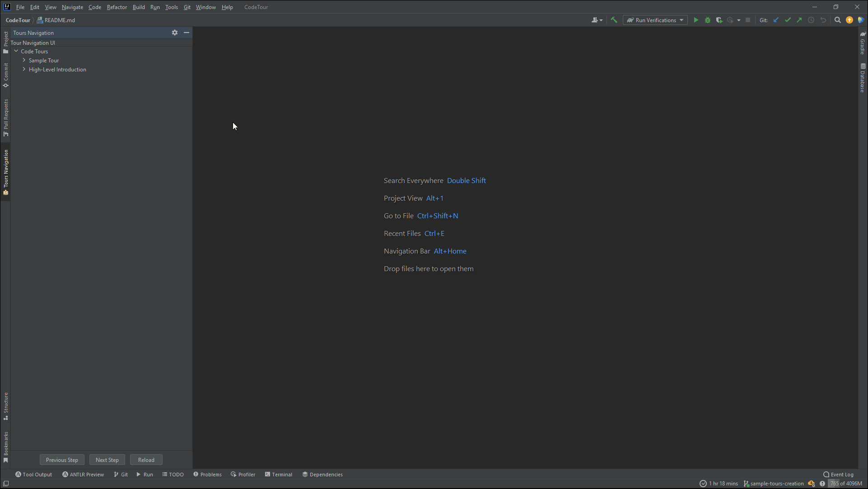Click the Profile run icon

coord(730,20)
